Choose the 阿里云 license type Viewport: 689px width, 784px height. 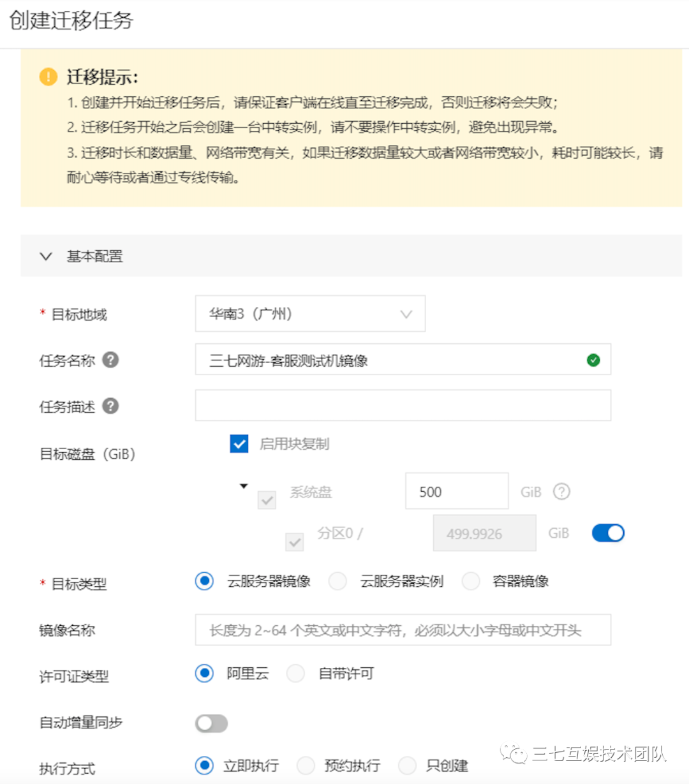click(204, 673)
